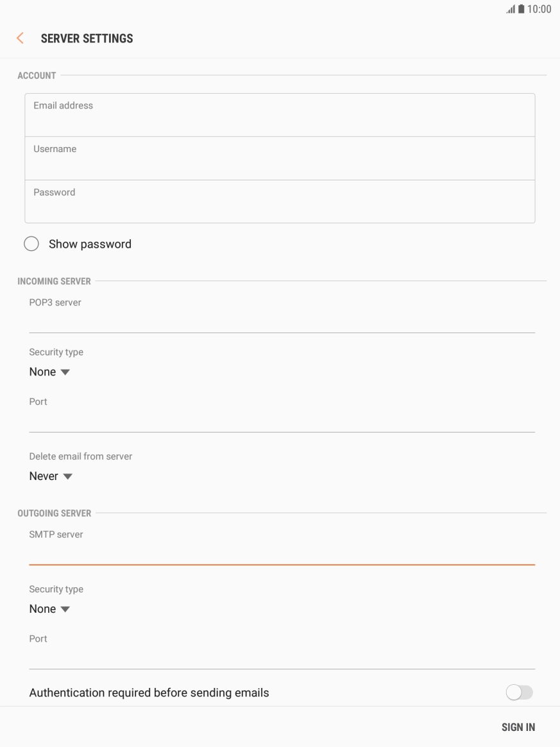Select the incoming server Port field
560x747 pixels.
[x=282, y=420]
